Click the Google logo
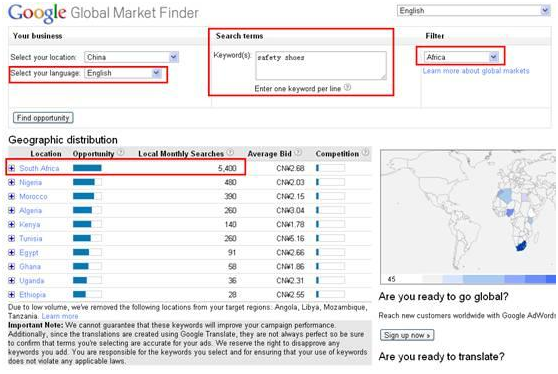Screen dimensions: 558x374 coord(37,13)
